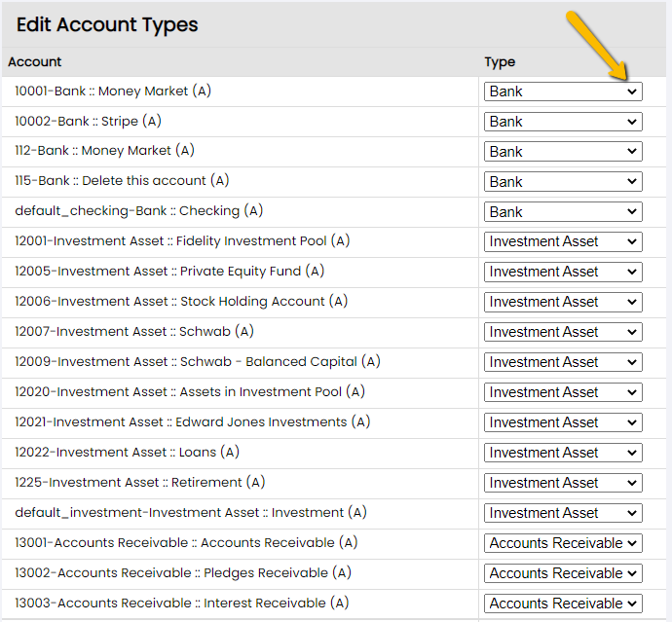Open Type dropdown for 10001-Bank Money Market
This screenshot has width=672, height=622.
point(563,91)
